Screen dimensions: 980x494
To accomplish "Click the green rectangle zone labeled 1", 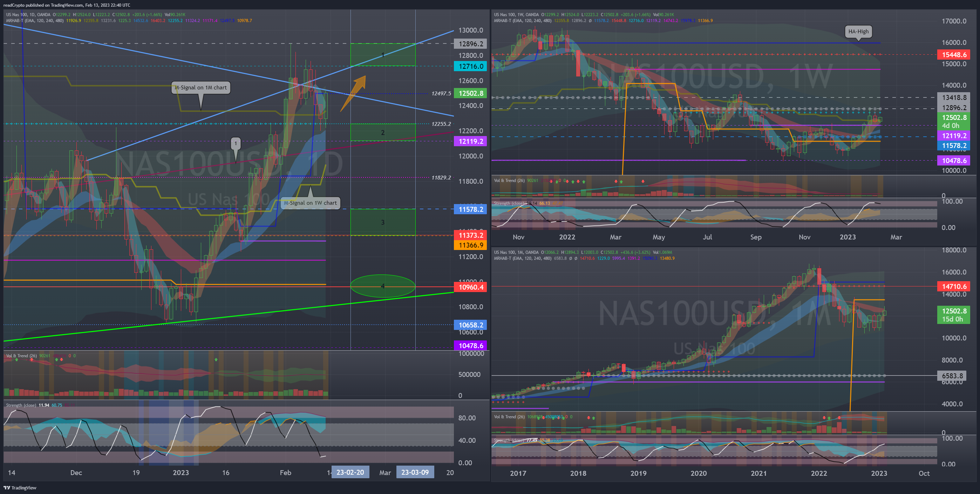I will pos(383,55).
